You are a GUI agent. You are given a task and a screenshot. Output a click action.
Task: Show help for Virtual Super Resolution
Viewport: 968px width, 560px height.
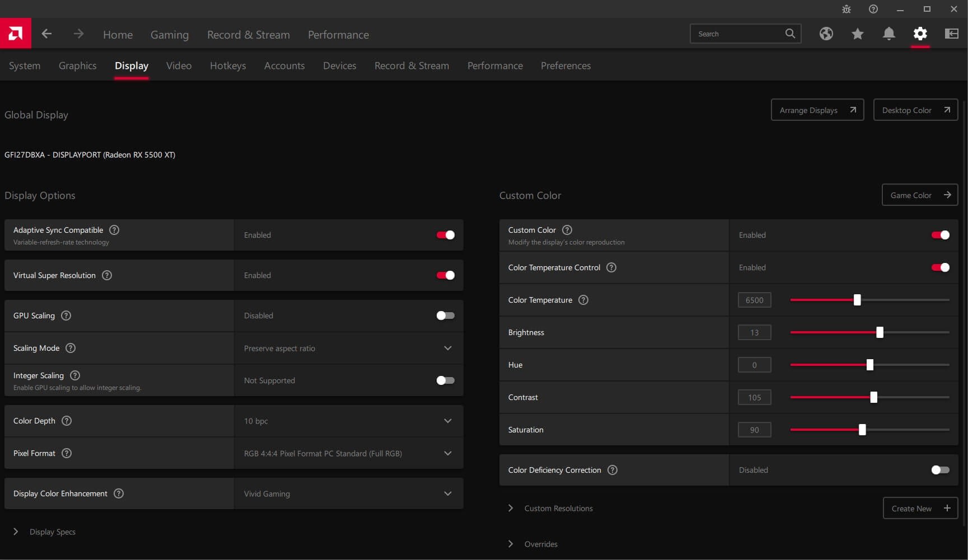107,275
